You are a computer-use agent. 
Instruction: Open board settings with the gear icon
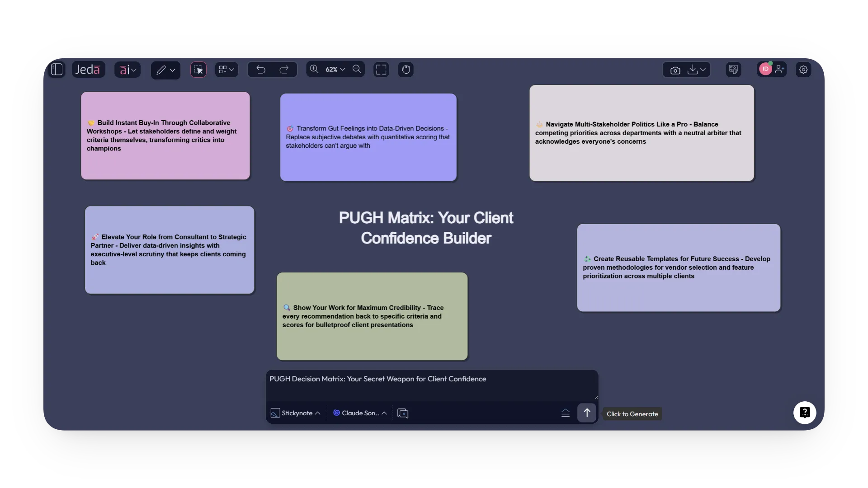pyautogui.click(x=803, y=69)
